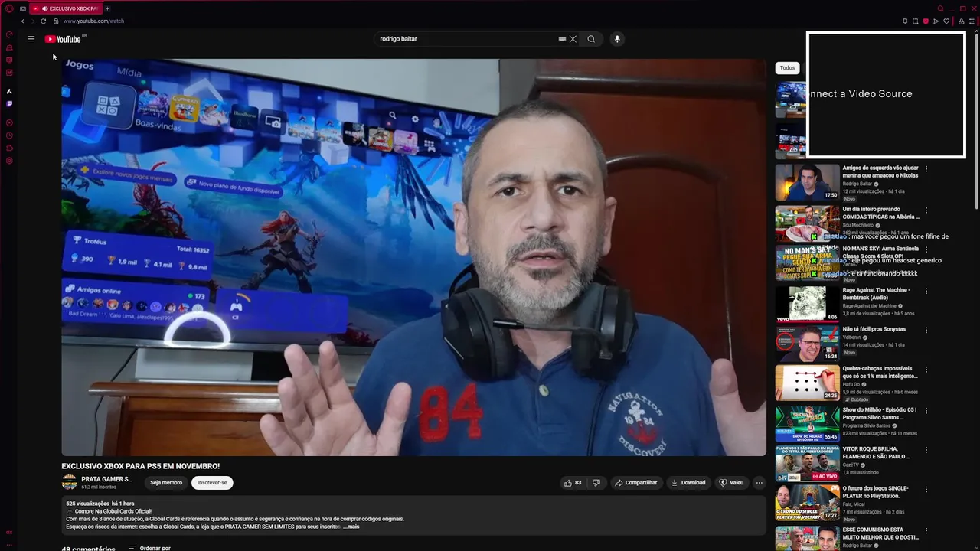
Task: Open the Show do Milhão thumbnail
Action: point(808,423)
